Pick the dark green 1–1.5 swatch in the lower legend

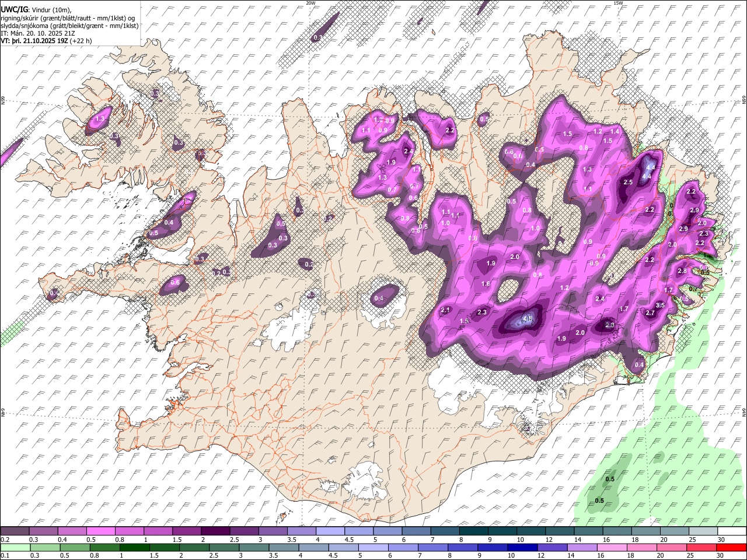(135, 548)
